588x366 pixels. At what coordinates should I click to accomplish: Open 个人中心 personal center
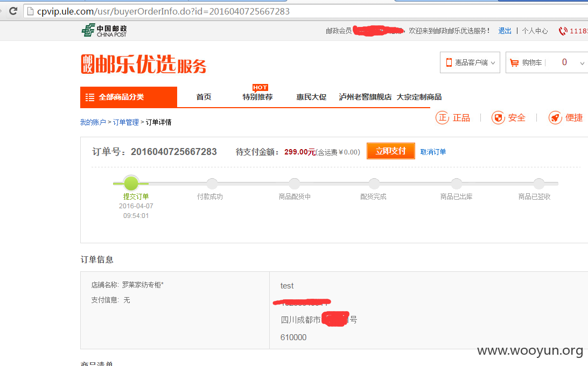pos(535,31)
